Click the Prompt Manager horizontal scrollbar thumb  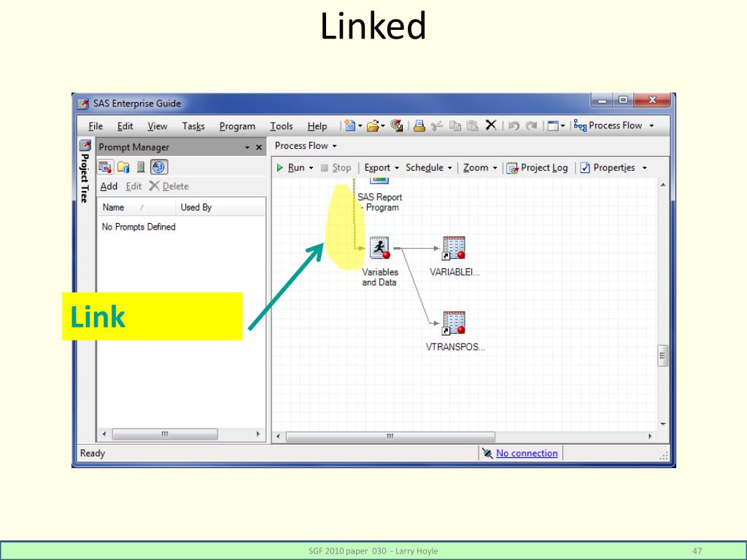tap(165, 435)
